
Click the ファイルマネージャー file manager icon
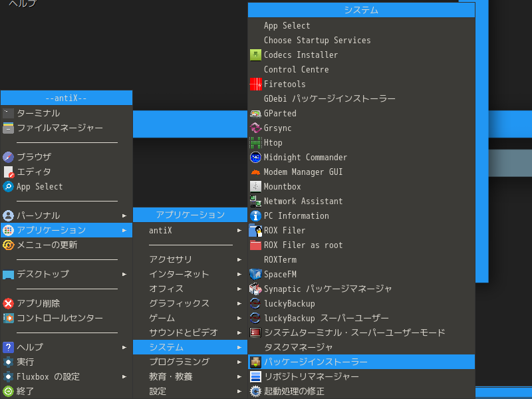coord(8,128)
